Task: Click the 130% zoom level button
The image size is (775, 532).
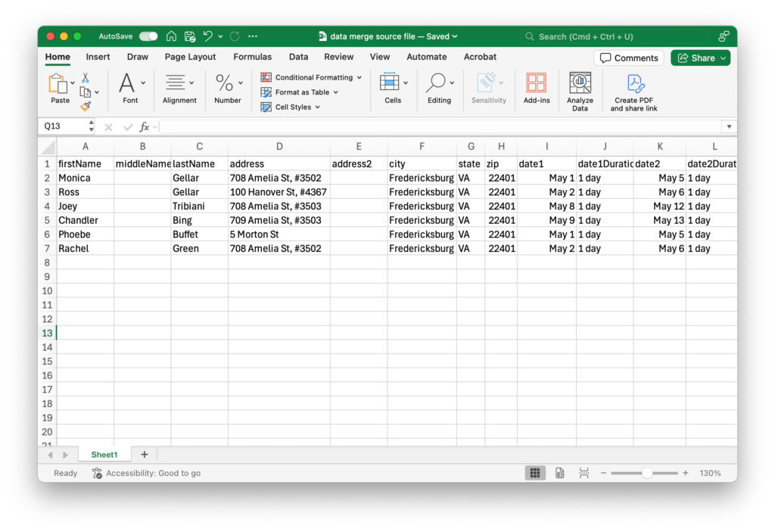Action: [710, 473]
